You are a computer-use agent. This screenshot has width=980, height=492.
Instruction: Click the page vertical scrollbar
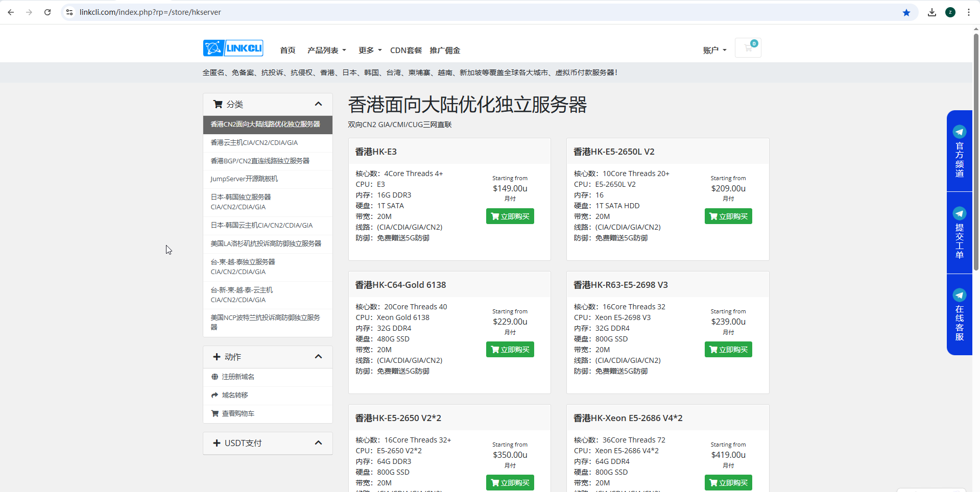(976, 153)
